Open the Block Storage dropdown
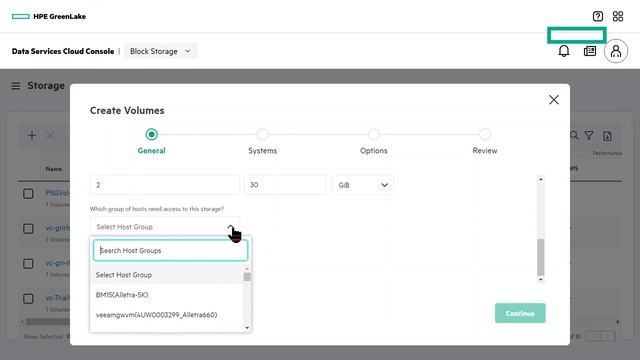This screenshot has width=640, height=360. pyautogui.click(x=160, y=51)
